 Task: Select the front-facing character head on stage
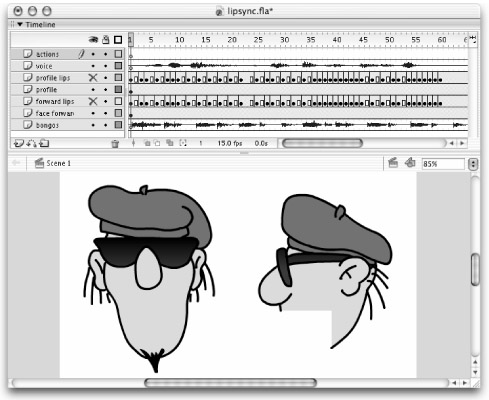pos(149,278)
